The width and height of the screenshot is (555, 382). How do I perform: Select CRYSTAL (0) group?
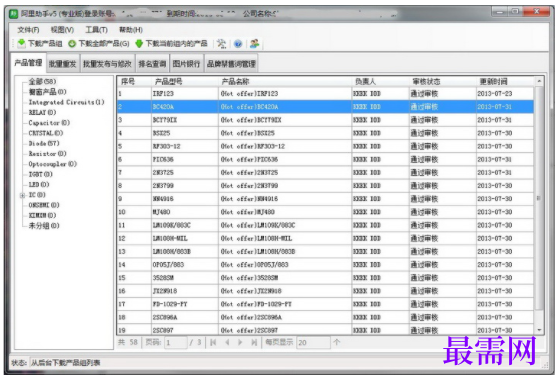point(46,133)
